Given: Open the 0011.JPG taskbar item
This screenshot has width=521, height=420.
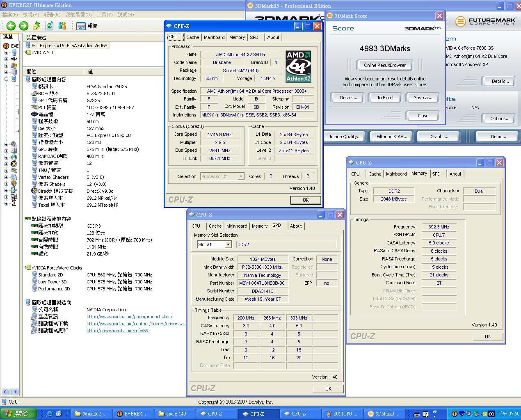Looking at the screenshot, I should (342, 414).
